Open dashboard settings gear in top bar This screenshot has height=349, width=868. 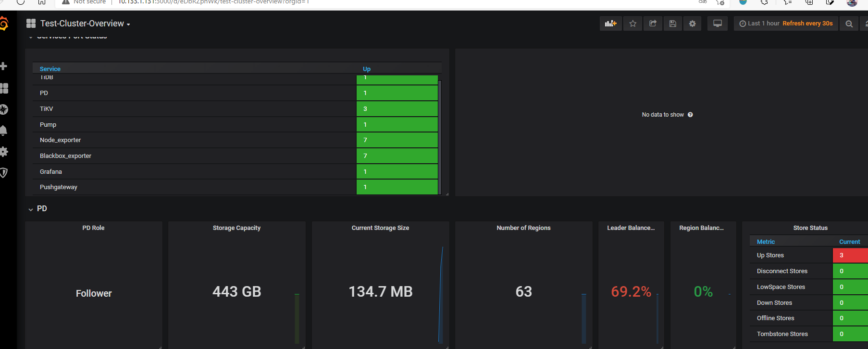click(693, 24)
